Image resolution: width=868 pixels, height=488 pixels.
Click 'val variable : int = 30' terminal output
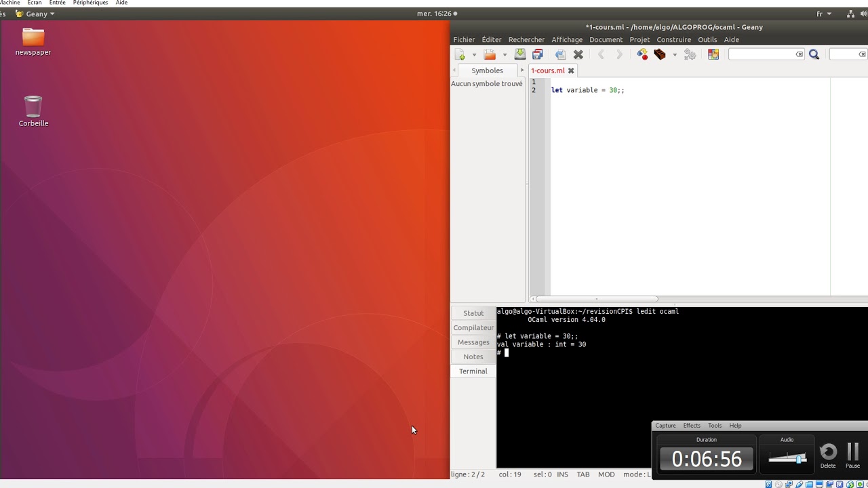tap(541, 344)
